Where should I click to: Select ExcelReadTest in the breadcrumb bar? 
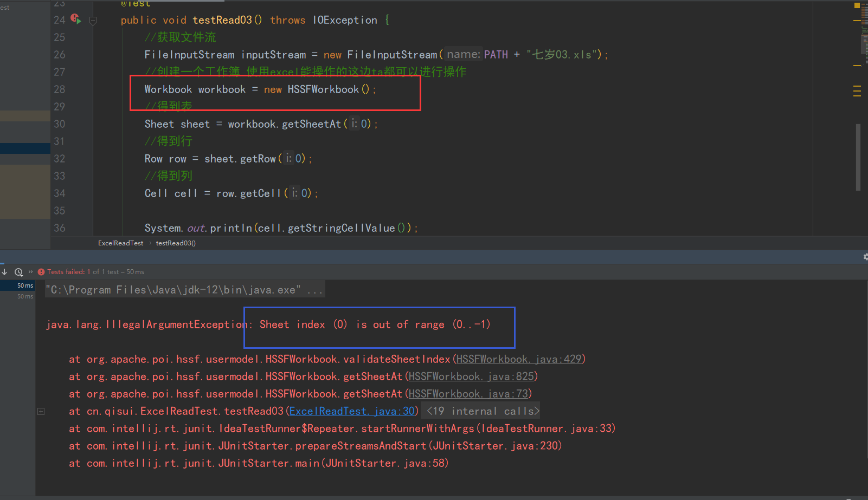tap(120, 243)
